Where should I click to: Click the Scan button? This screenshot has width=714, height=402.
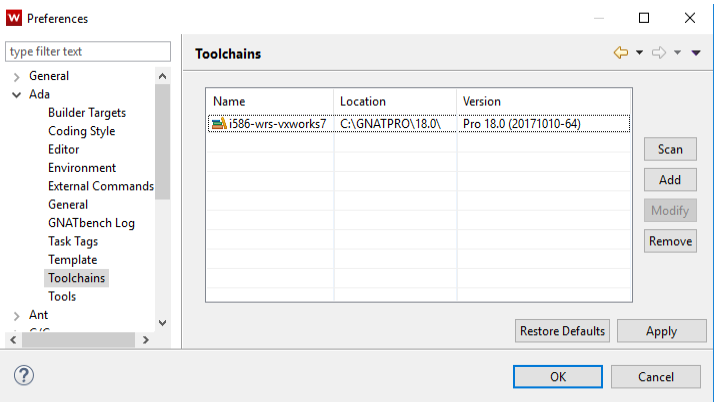(x=670, y=149)
